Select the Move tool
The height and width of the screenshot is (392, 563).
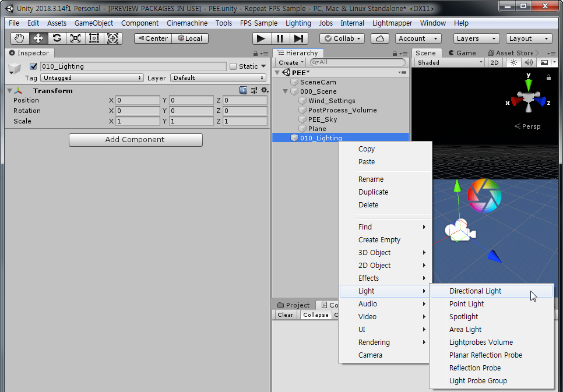click(38, 38)
